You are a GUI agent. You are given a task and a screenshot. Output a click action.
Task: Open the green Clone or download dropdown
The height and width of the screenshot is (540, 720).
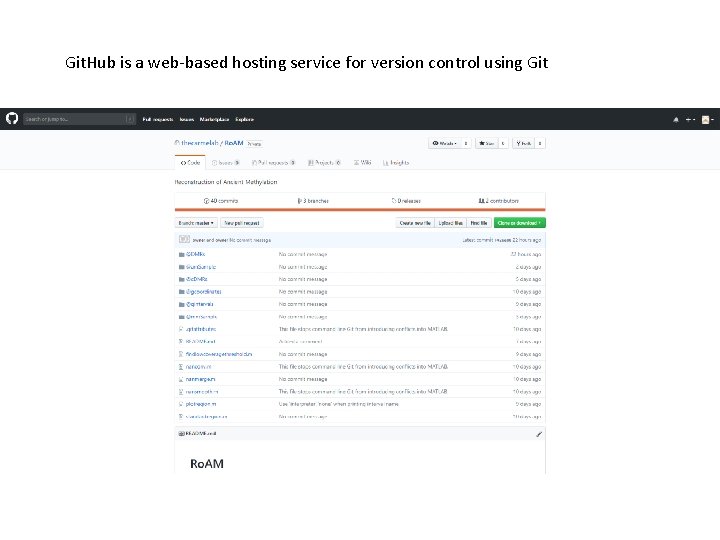tap(520, 223)
